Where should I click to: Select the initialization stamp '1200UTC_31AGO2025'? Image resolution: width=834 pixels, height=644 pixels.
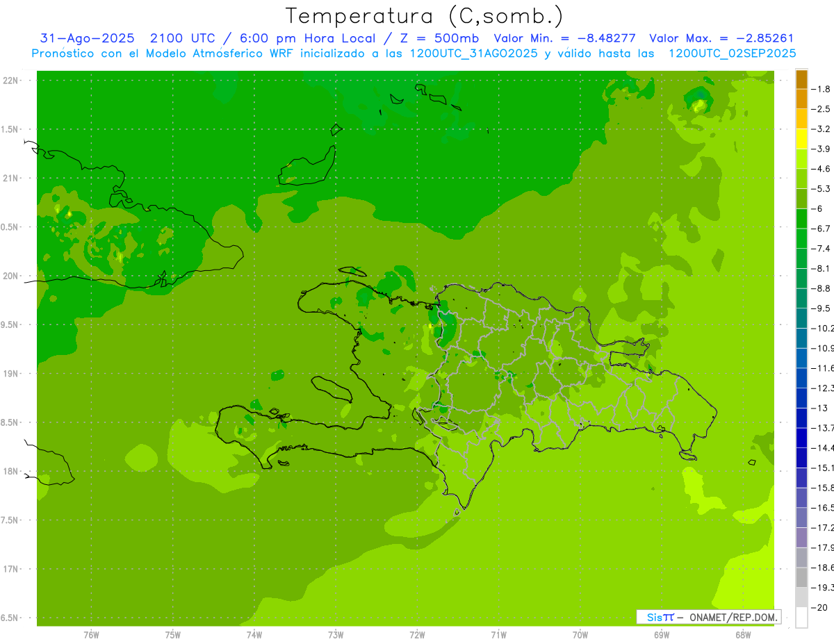tap(474, 53)
